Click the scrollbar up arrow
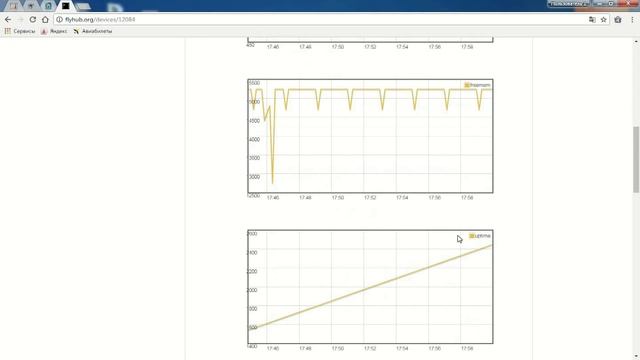 coord(636,41)
